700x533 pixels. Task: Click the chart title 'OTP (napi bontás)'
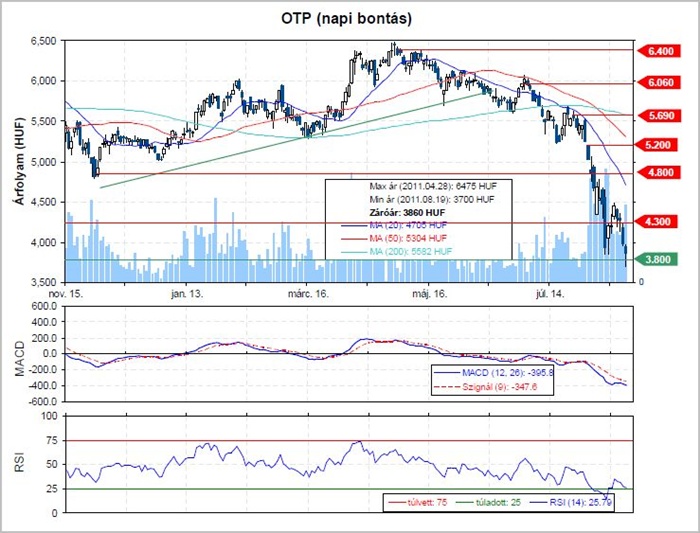[346, 18]
